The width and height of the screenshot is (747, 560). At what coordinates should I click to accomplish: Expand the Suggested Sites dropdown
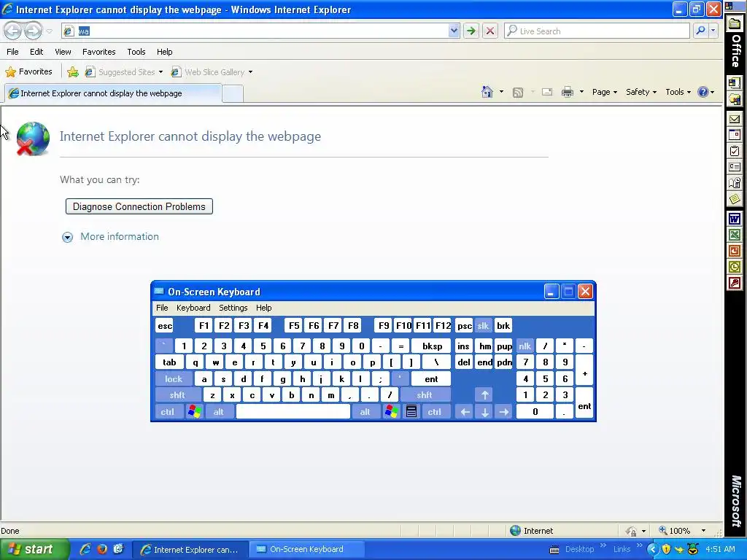[x=160, y=72]
